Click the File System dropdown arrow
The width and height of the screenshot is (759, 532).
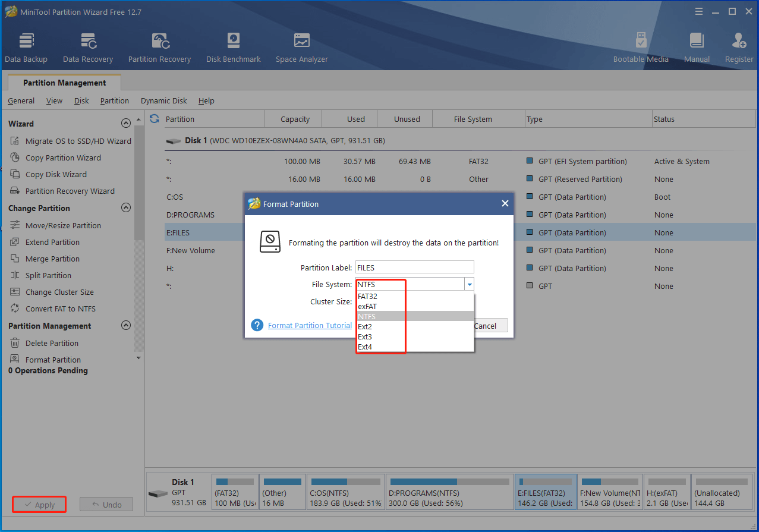point(470,284)
